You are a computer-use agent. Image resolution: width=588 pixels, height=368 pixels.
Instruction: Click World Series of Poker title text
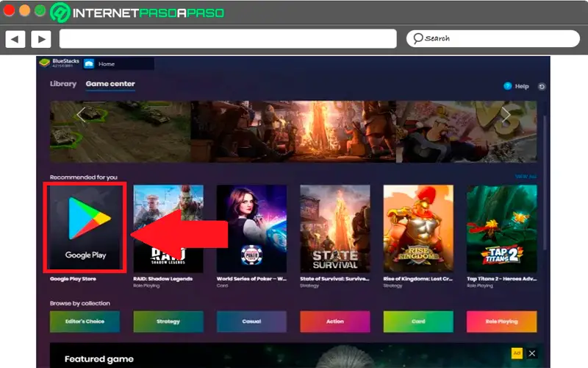251,279
